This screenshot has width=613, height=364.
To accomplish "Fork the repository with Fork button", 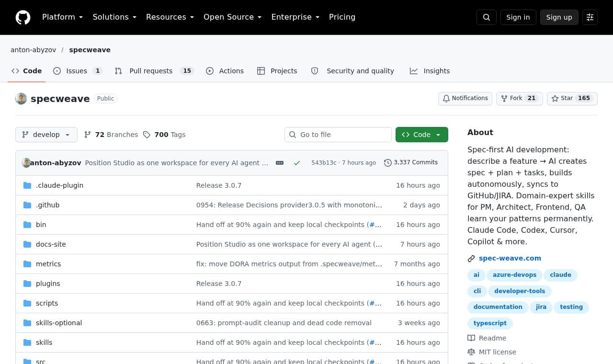I will click(x=520, y=98).
